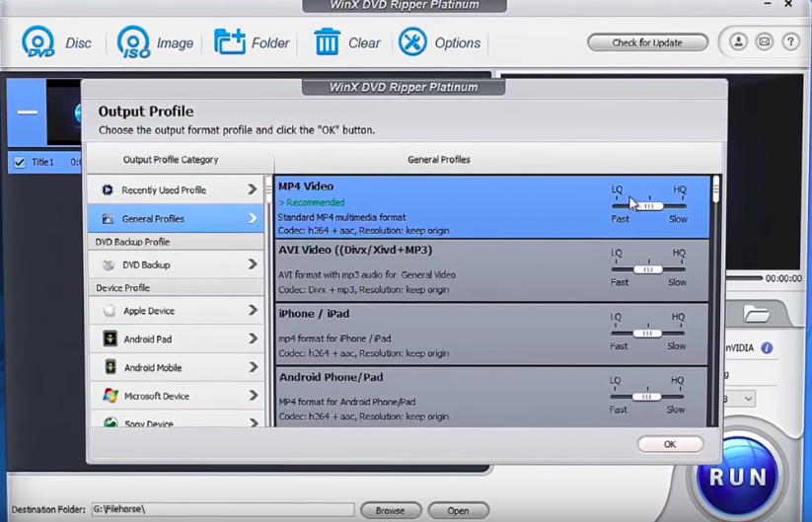Click the Open destination button

[x=459, y=510]
